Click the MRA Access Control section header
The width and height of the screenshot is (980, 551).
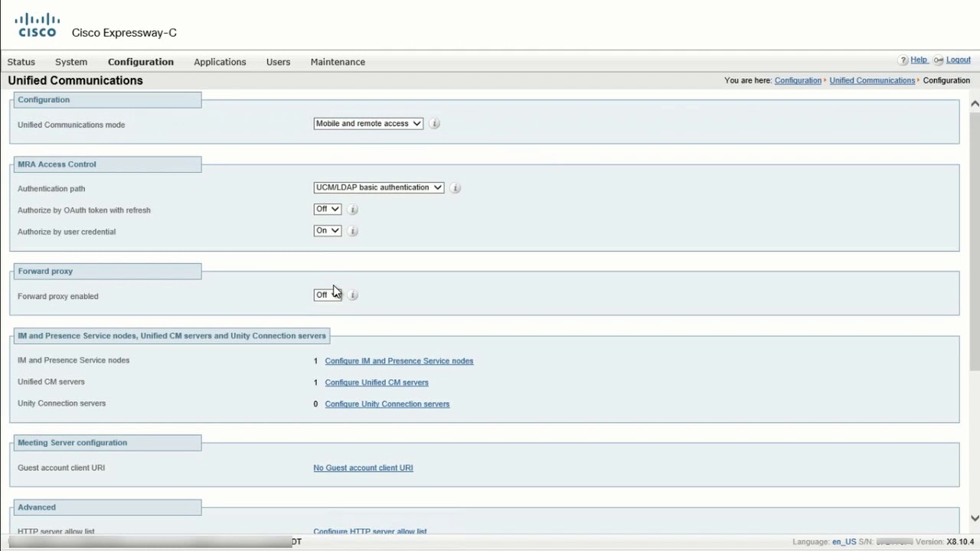point(108,164)
